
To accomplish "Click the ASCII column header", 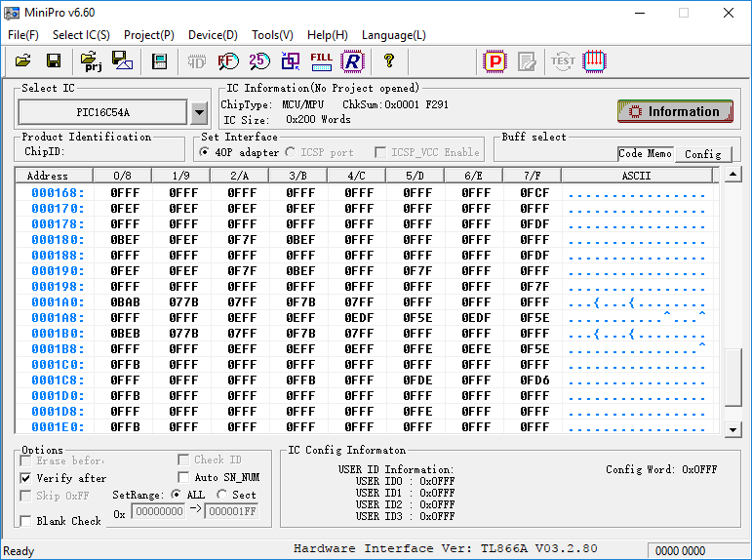I will [x=636, y=176].
